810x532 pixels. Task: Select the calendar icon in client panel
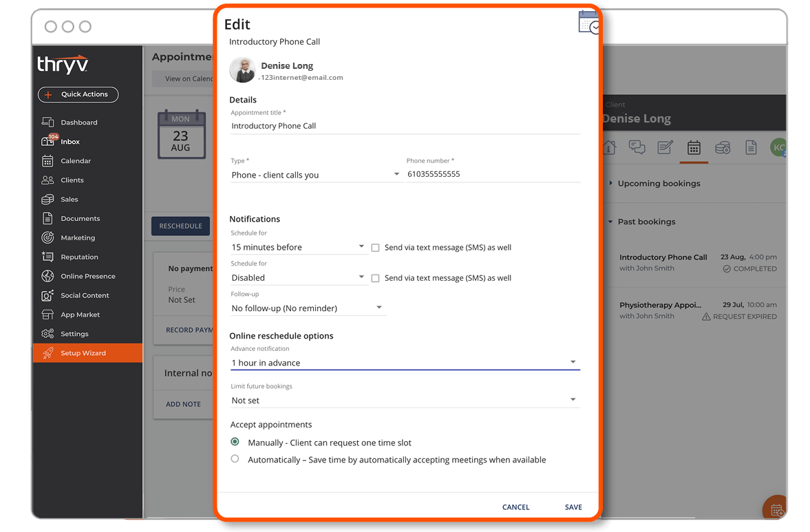coord(694,148)
